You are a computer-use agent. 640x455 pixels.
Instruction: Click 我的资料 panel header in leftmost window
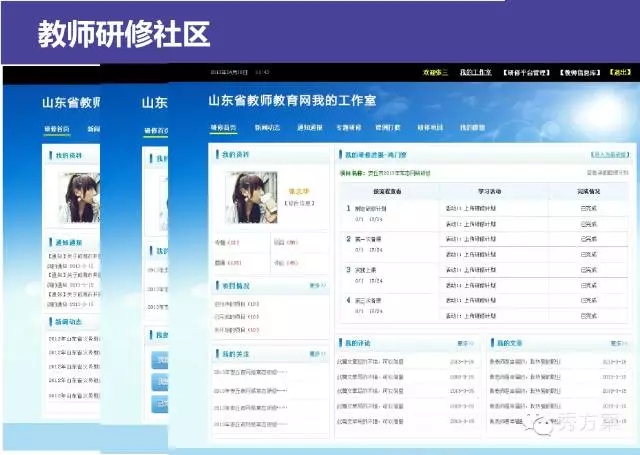pos(69,155)
